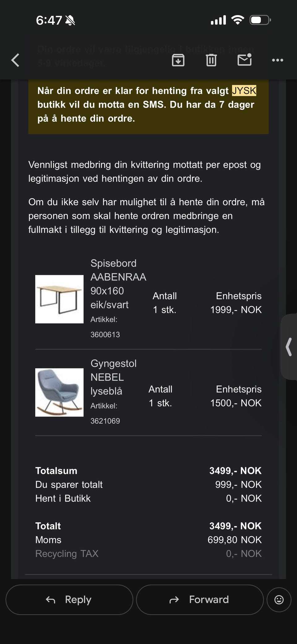Image resolution: width=297 pixels, height=644 pixels.
Task: Tap the battery indicator in status bar
Action: tap(260, 20)
